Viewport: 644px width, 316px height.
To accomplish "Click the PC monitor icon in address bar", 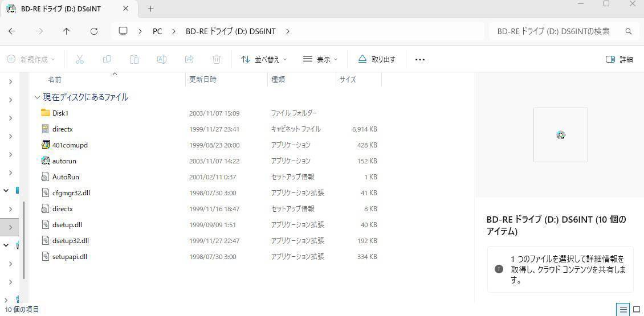I will [x=123, y=31].
